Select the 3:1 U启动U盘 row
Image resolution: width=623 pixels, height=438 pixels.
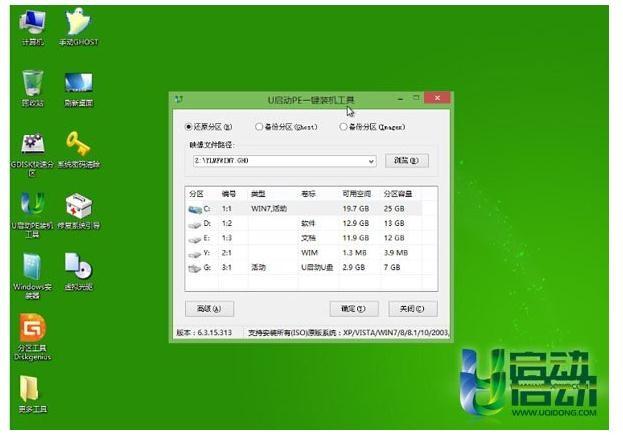tap(304, 268)
